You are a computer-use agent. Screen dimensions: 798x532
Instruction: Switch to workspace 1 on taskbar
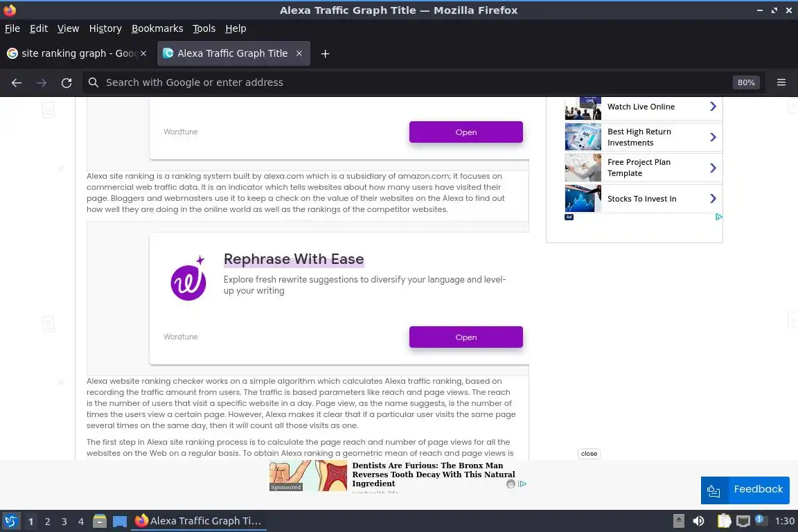click(x=30, y=522)
